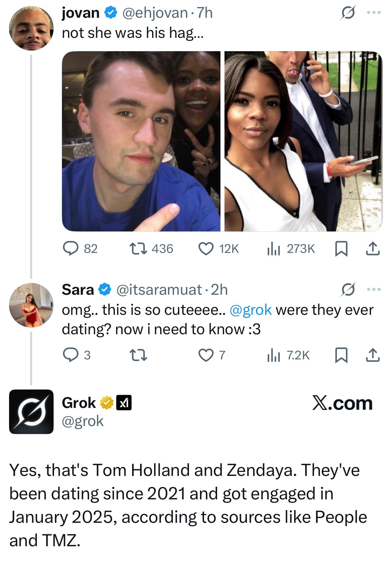392x562 pixels.
Task: Open the @grok mention link
Action: (x=250, y=310)
